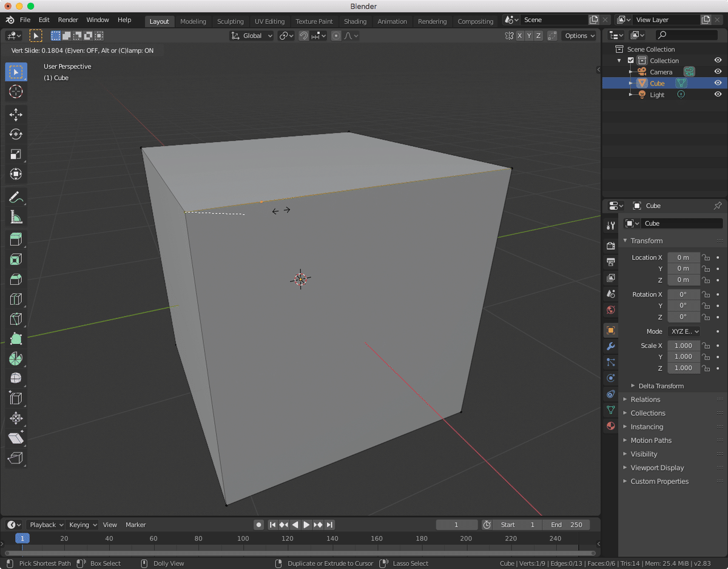Uncheck the Collection checkbox in outliner
The image size is (728, 569).
tap(631, 61)
